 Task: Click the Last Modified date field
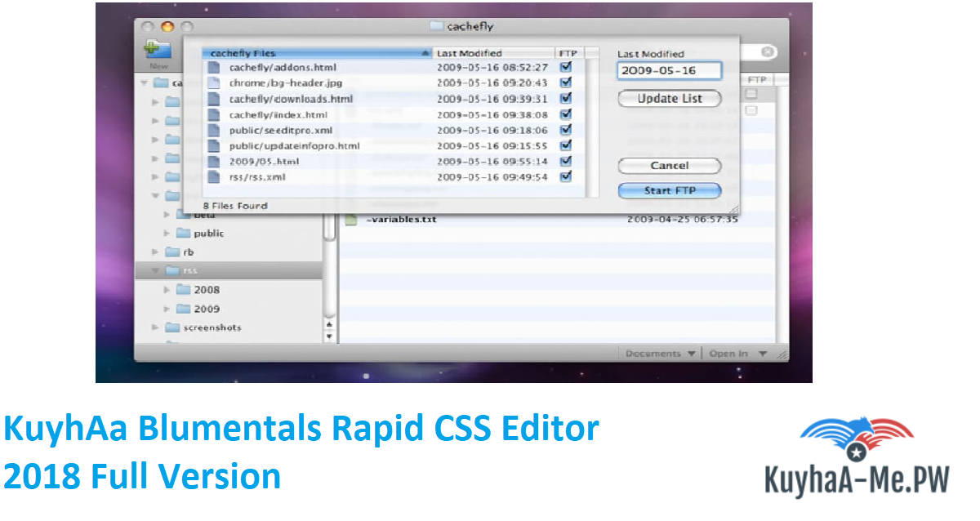[670, 71]
